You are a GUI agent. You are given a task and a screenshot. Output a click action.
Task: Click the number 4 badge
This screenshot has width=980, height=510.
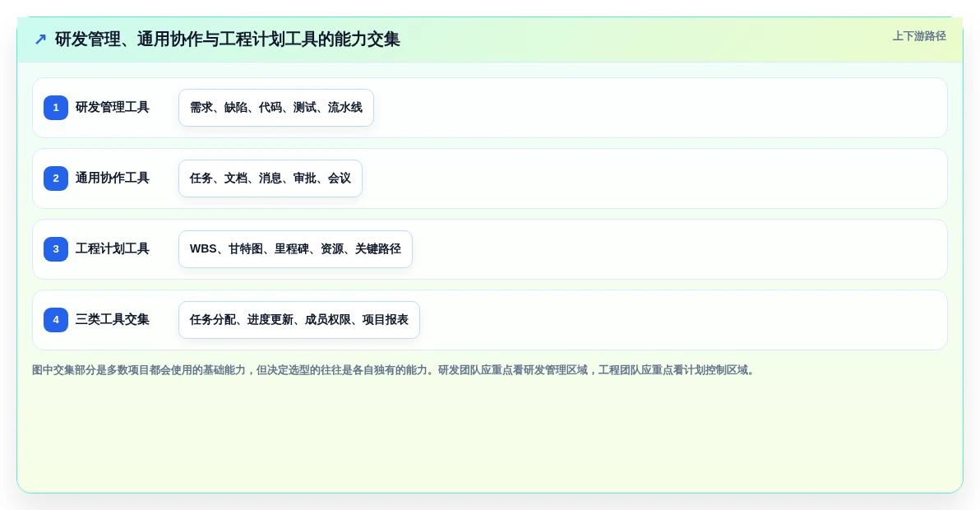coord(56,319)
